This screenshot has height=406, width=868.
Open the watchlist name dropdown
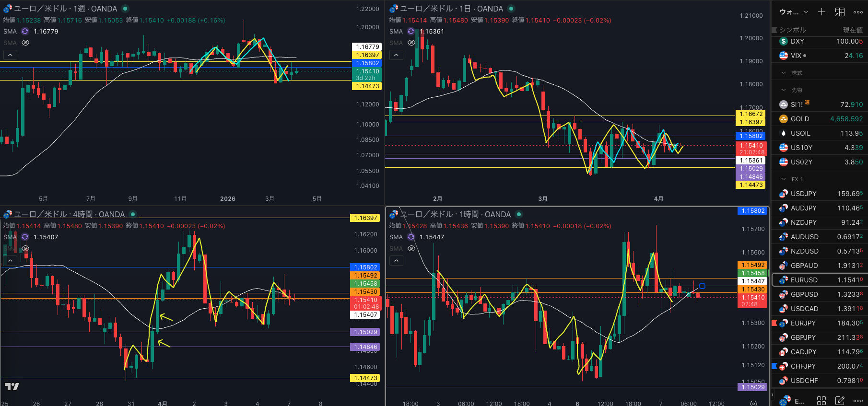(794, 12)
